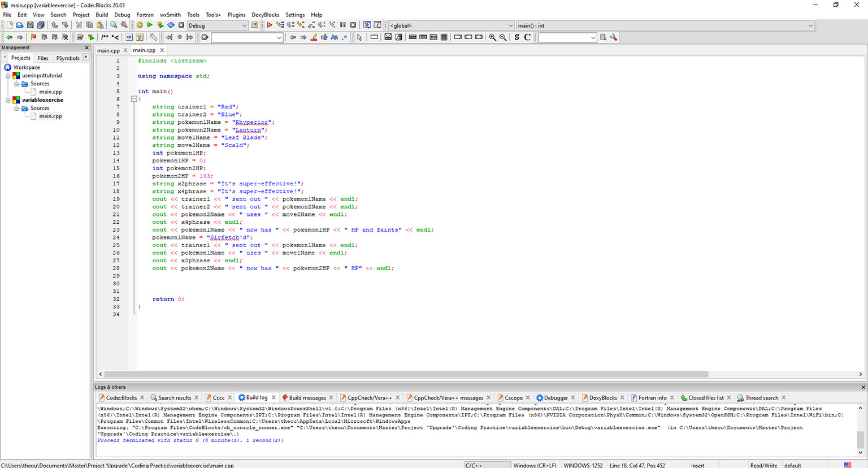Open Find with magnifier icon

pyautogui.click(x=114, y=25)
